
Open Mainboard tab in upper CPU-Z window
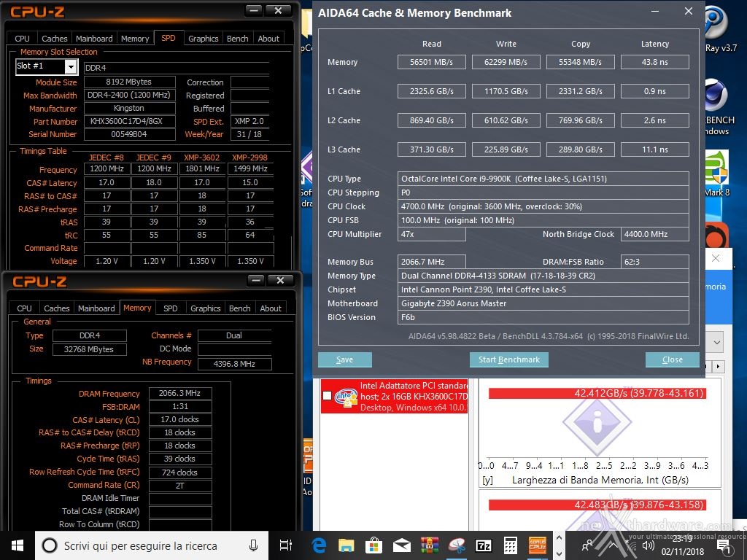(94, 39)
